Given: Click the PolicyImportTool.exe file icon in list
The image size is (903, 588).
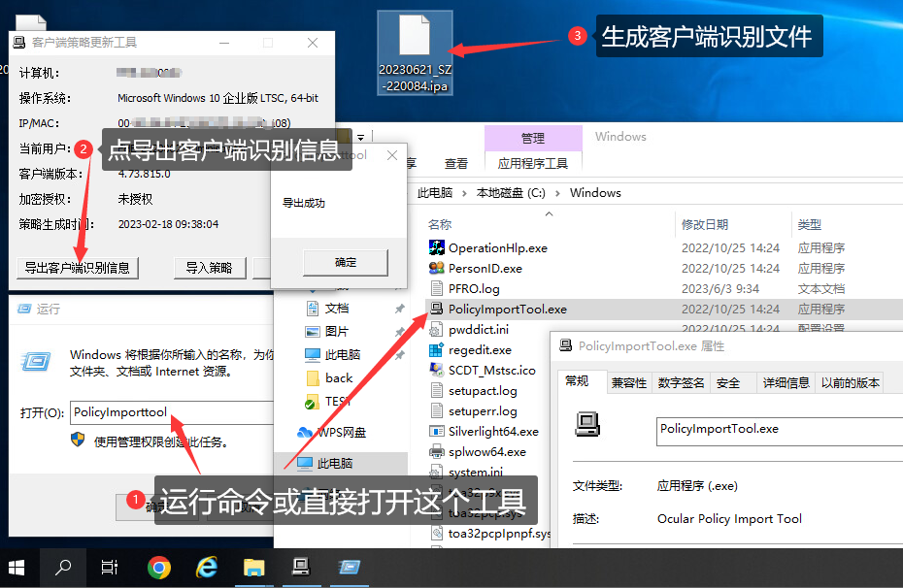Looking at the screenshot, I should [x=437, y=309].
